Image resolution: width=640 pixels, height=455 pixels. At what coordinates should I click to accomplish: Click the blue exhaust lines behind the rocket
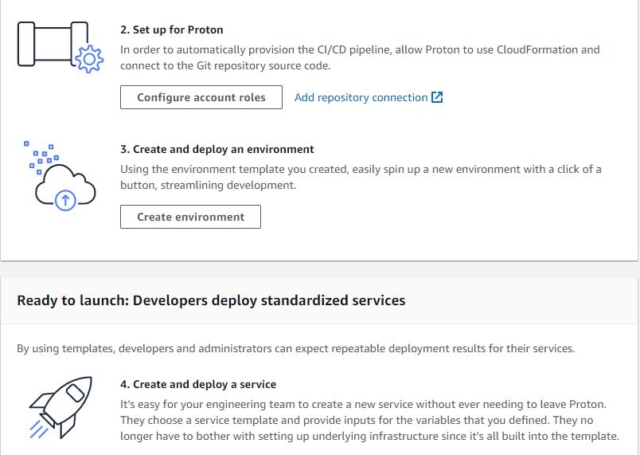(x=38, y=428)
